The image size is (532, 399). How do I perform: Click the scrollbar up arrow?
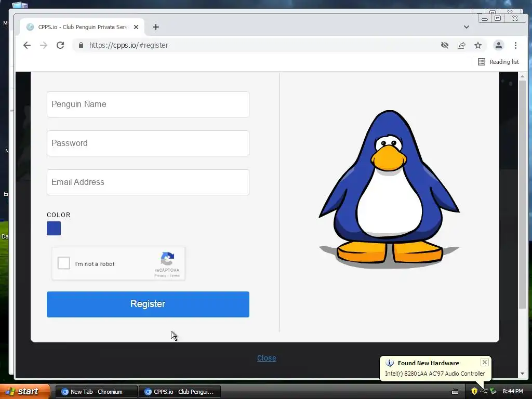pyautogui.click(x=522, y=77)
